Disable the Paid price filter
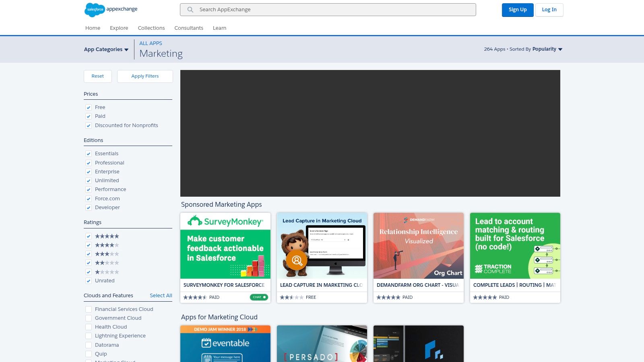 pos(89,116)
